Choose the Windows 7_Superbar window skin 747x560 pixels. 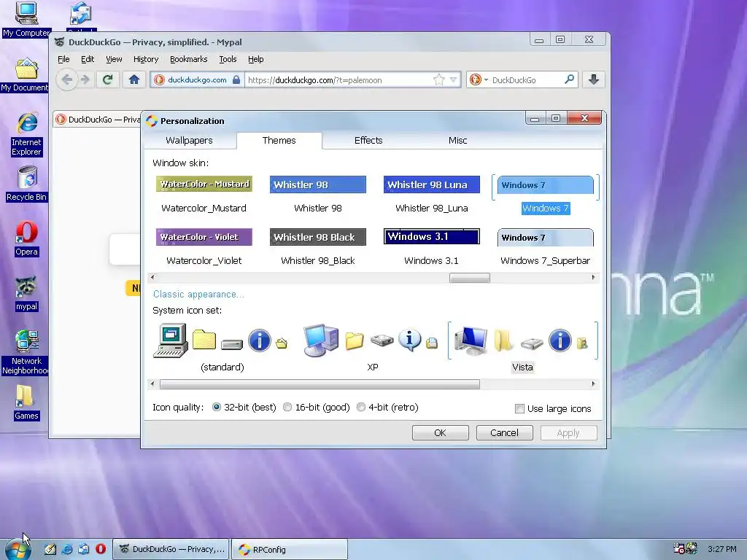click(x=546, y=246)
